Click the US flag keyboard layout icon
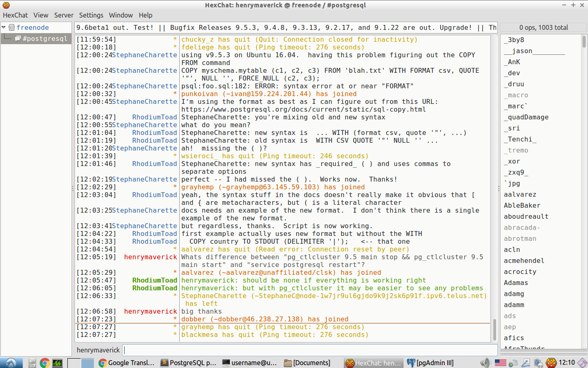588x368 pixels. click(x=500, y=363)
